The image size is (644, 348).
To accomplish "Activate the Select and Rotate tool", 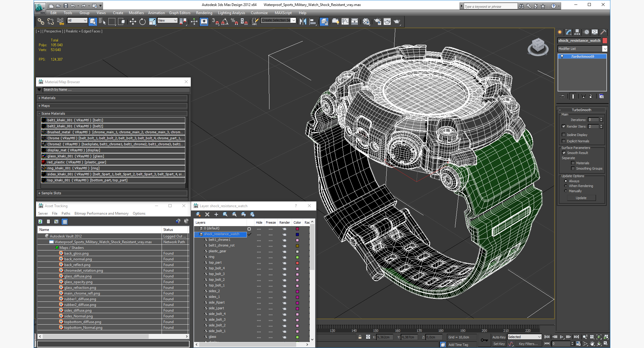I will tap(142, 21).
